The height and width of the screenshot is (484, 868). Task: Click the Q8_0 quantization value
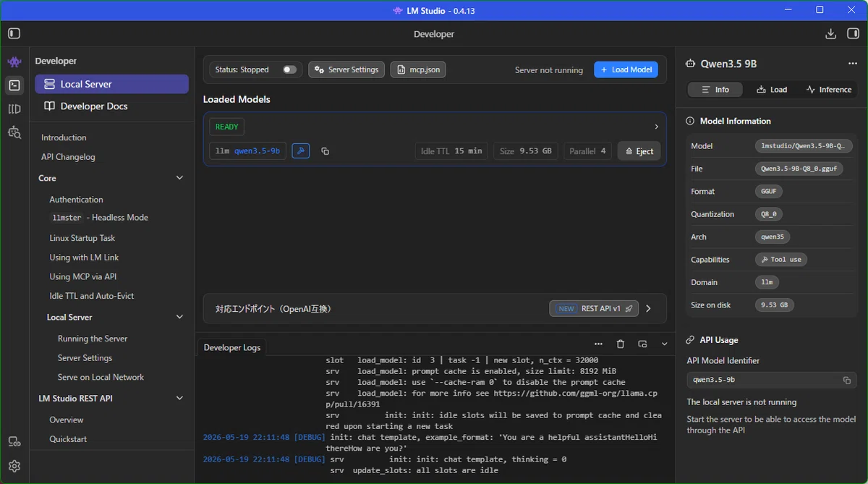coord(769,214)
